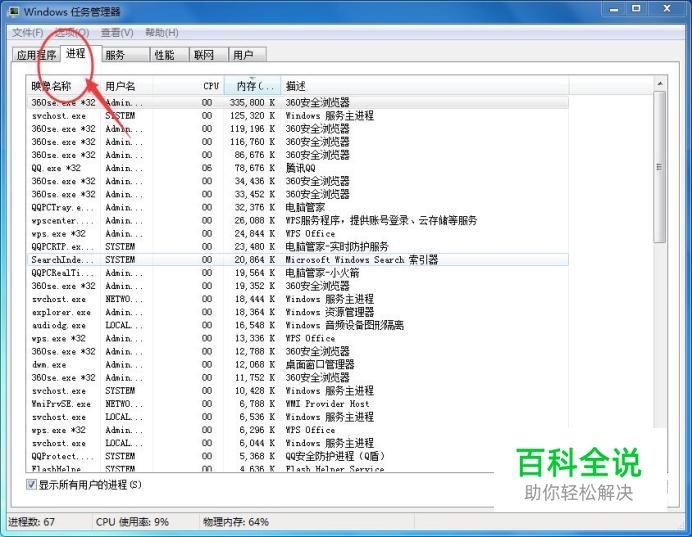Image resolution: width=692 pixels, height=537 pixels.
Task: Open the 查看(V) menu
Action: point(117,33)
